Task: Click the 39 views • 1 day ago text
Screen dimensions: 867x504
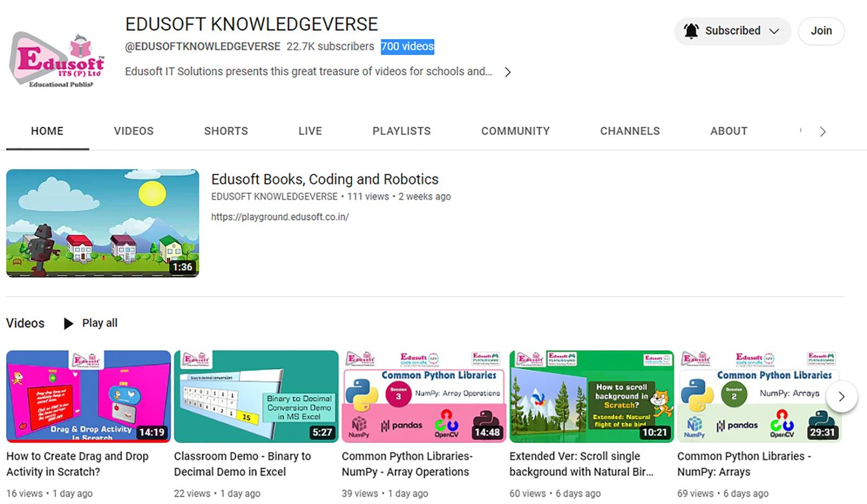Action: [x=385, y=494]
